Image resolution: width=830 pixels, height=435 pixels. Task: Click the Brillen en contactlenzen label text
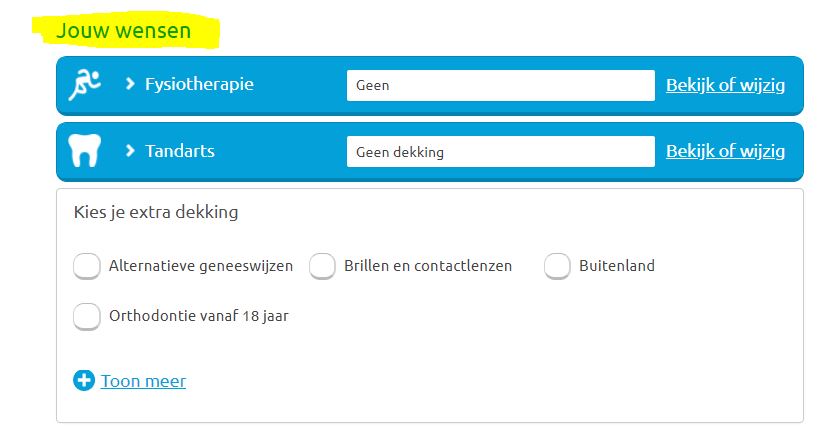[x=428, y=266]
